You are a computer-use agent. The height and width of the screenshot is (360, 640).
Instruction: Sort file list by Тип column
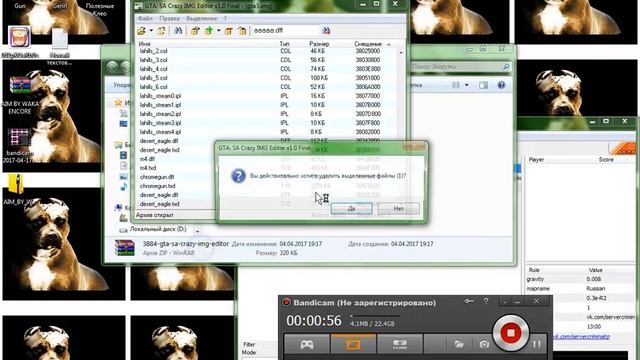pyautogui.click(x=284, y=44)
